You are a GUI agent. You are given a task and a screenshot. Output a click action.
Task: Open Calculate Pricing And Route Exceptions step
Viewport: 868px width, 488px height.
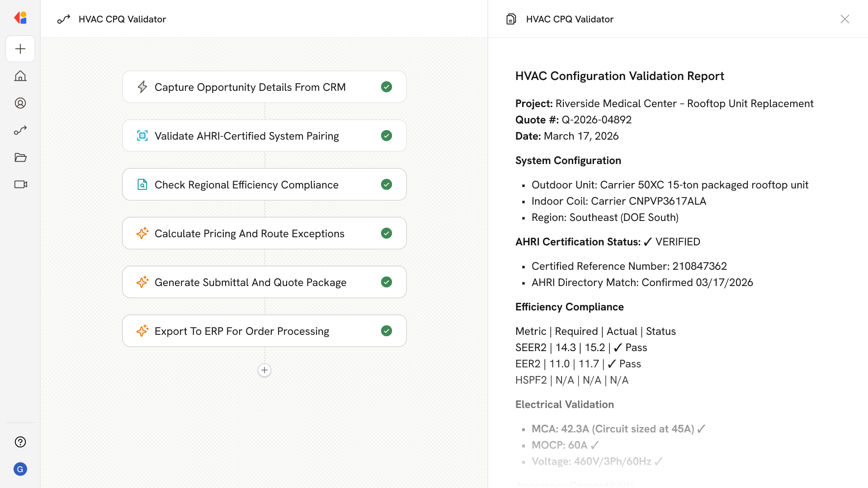[249, 234]
